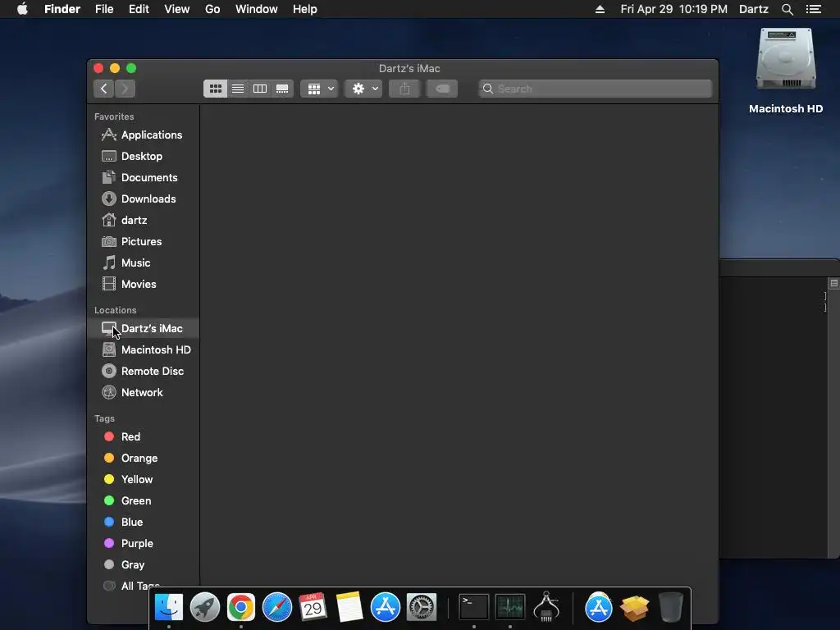Filter by the Yellow tag
The height and width of the screenshot is (630, 840).
[143, 479]
